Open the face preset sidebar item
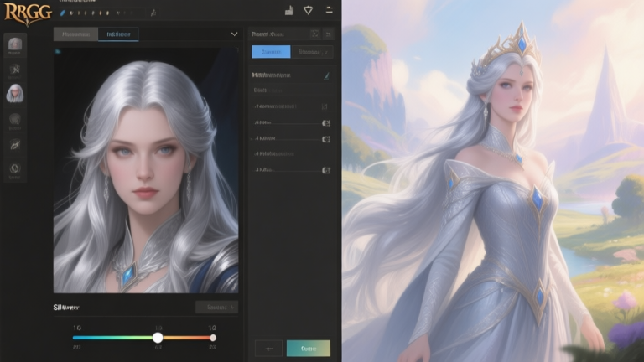 [x=15, y=44]
